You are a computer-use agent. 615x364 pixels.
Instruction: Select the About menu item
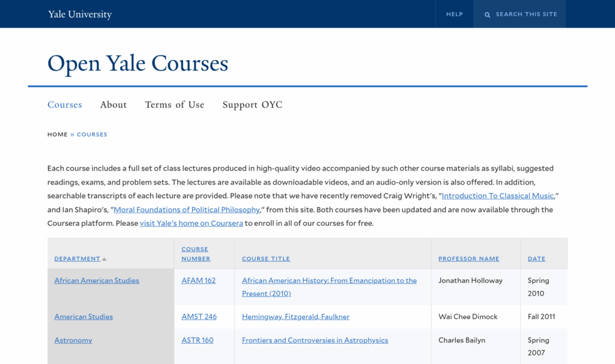[x=113, y=105]
